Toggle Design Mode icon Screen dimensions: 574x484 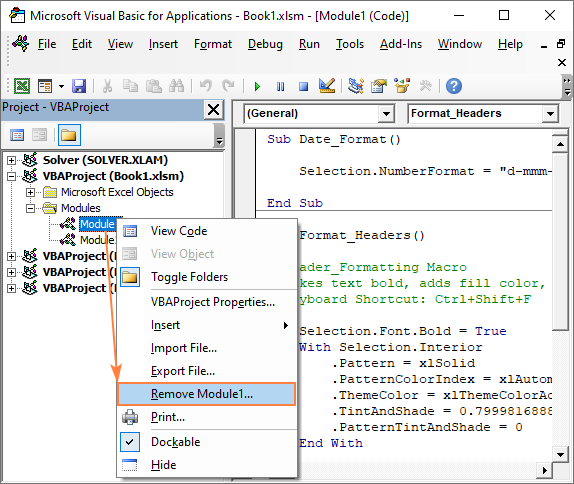point(327,86)
